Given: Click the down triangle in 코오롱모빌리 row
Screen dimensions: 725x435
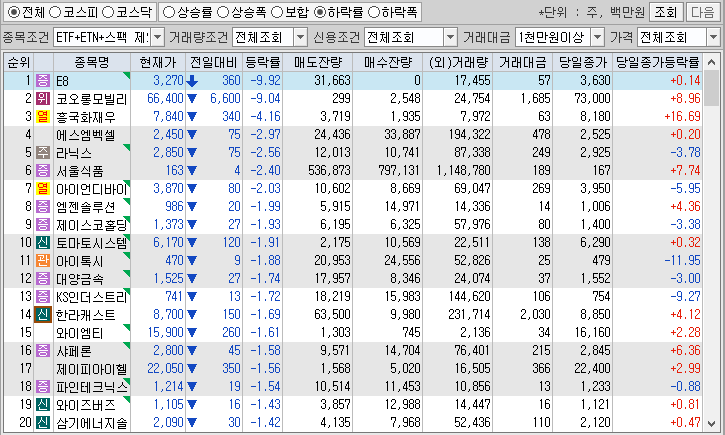Looking at the screenshot, I should (x=192, y=98).
